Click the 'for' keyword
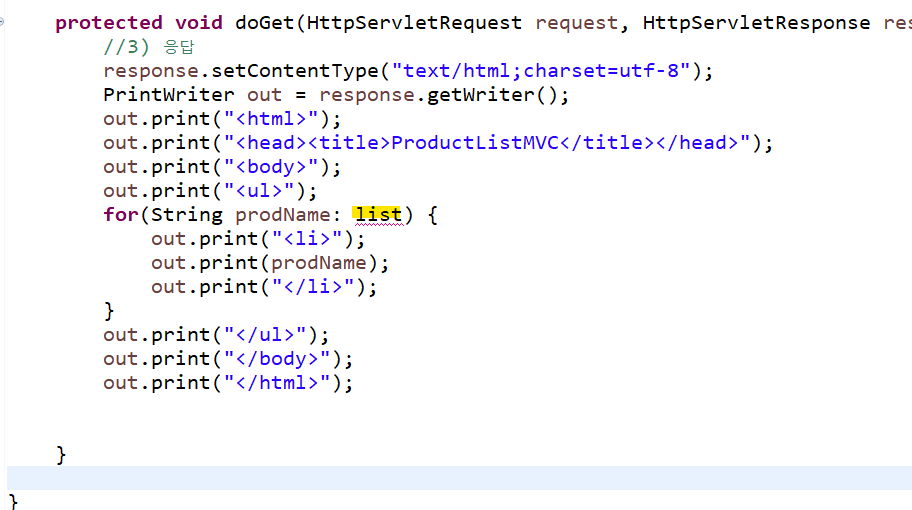The height and width of the screenshot is (510, 912). [121, 215]
